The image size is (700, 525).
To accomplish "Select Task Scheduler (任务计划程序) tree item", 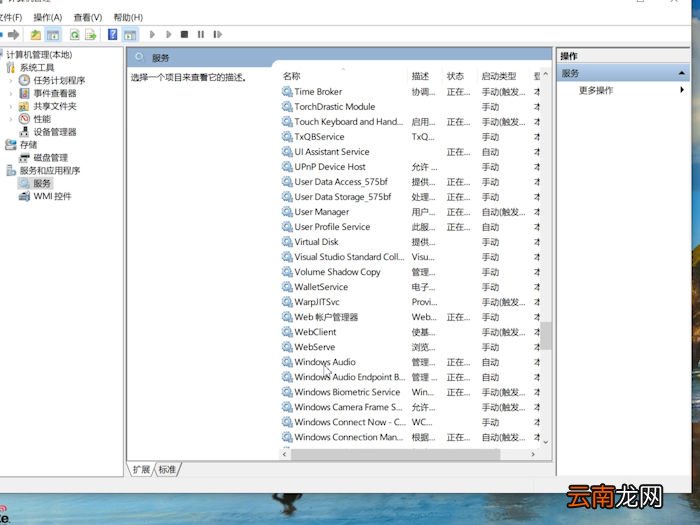I will coord(59,80).
